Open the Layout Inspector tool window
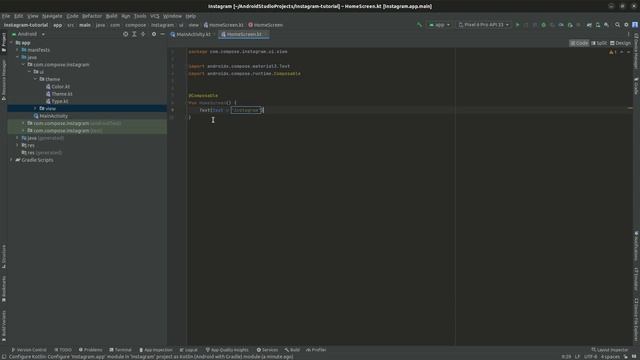 (x=610, y=350)
